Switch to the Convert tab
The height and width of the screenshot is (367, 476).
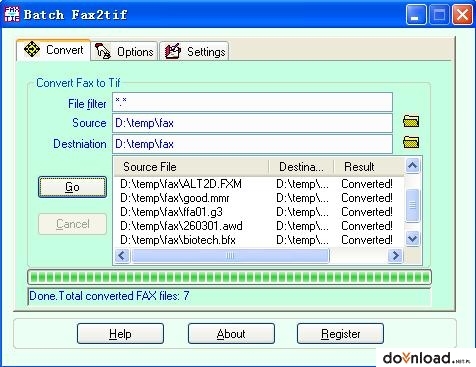pyautogui.click(x=53, y=50)
